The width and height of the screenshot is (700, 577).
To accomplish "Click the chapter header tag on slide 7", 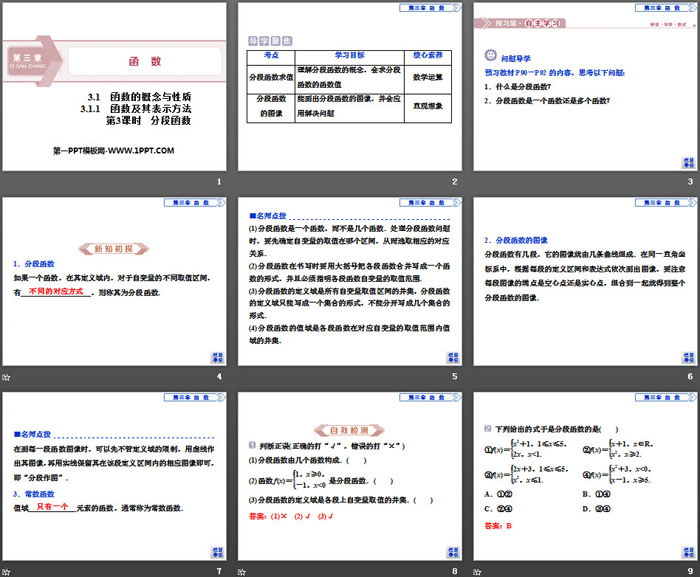I will [195, 397].
